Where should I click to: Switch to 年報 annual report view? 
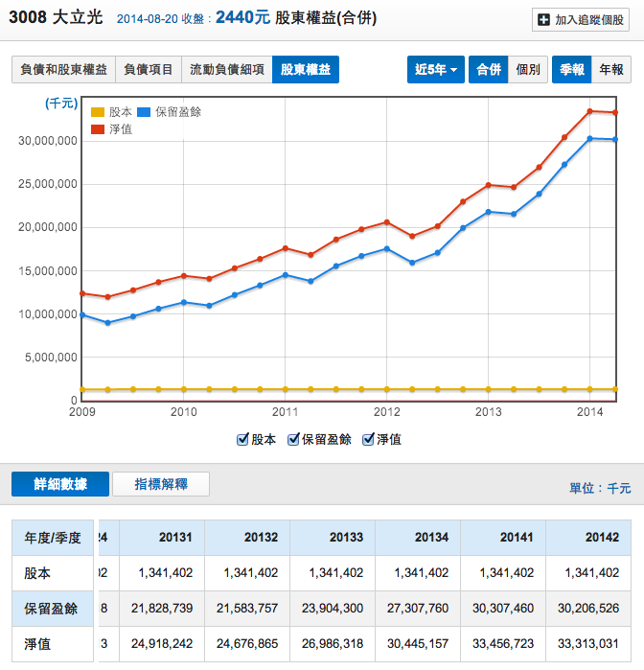pos(610,70)
